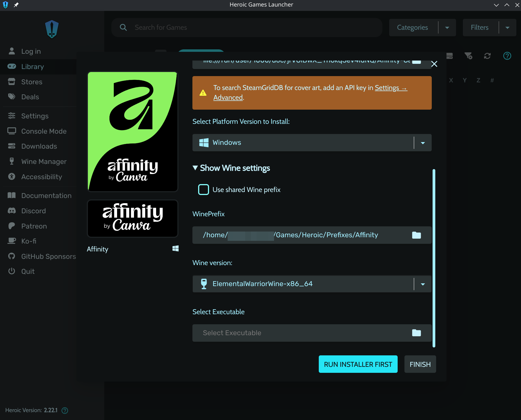Jump to letter X in alphabet filter
Viewport: 521px width, 420px height.
(x=451, y=80)
